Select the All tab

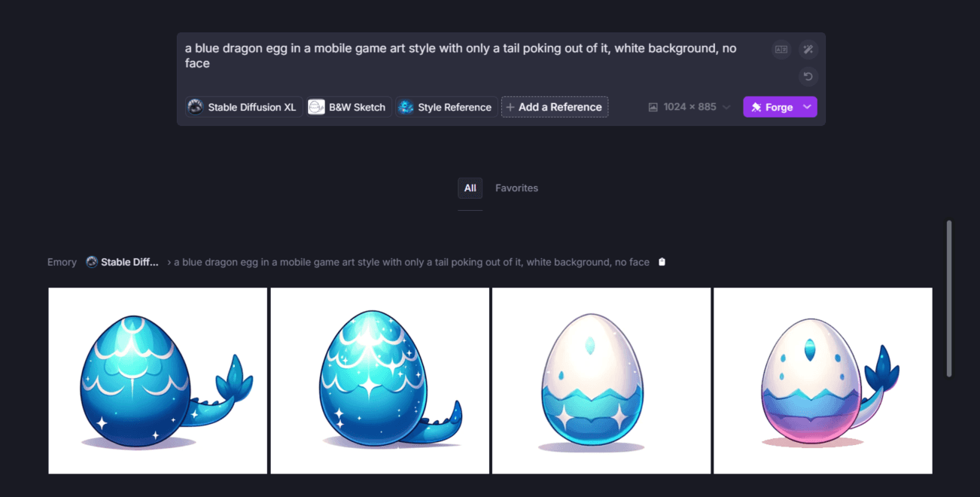(x=470, y=188)
